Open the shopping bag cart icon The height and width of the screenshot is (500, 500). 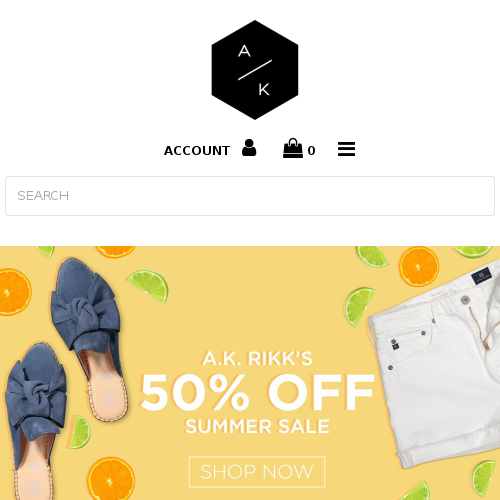pyautogui.click(x=293, y=148)
